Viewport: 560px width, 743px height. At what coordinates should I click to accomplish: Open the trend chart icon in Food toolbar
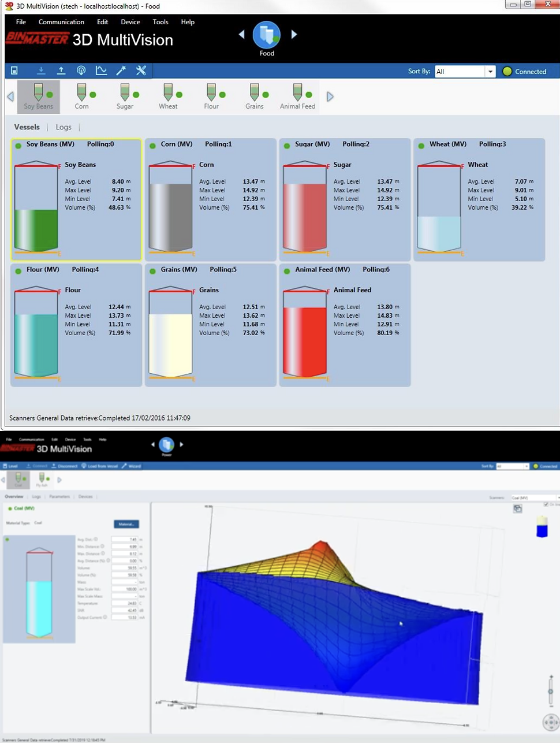pyautogui.click(x=101, y=70)
